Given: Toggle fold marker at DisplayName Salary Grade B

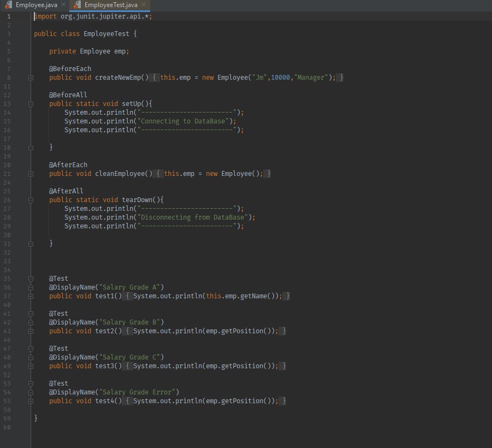Looking at the screenshot, I should tap(31, 322).
